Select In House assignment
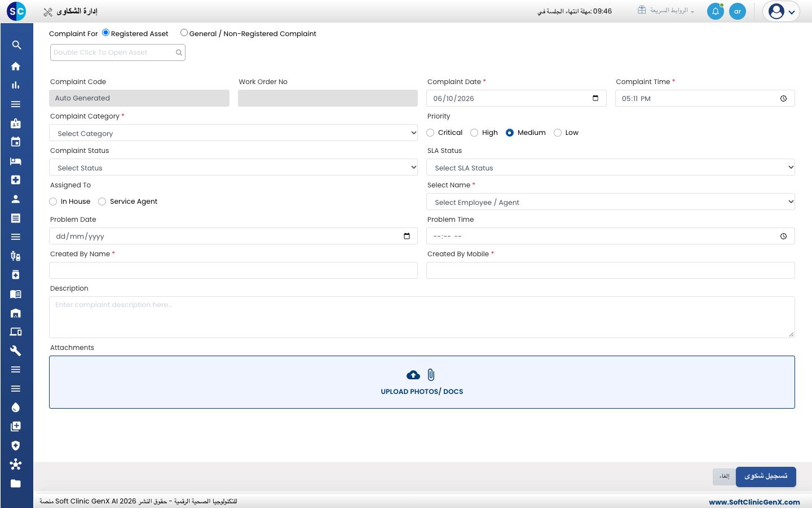 (x=53, y=202)
